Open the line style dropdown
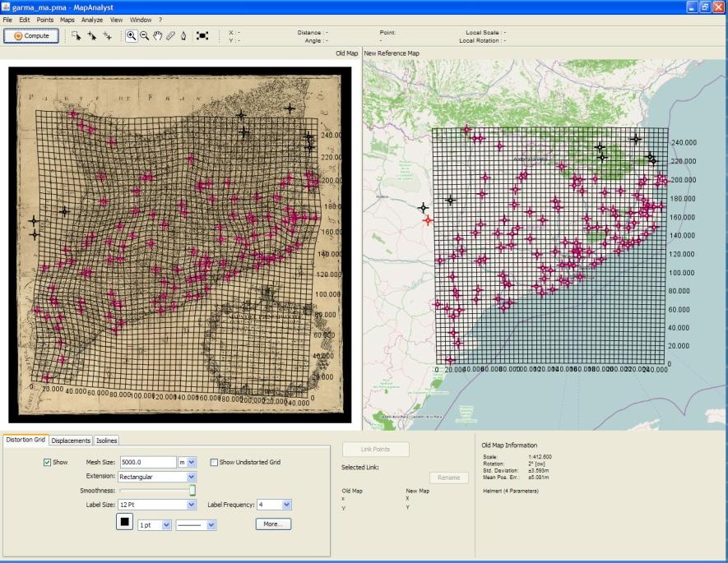Viewport: 728px width, 563px height. pos(196,525)
